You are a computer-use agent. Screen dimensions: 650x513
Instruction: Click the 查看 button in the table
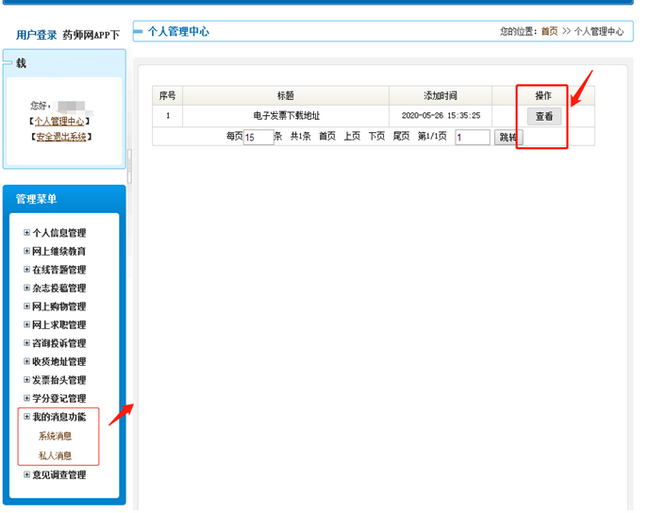(544, 116)
